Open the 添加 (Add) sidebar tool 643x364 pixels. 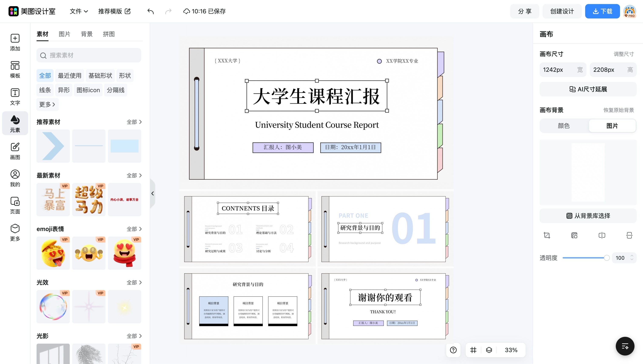(15, 42)
